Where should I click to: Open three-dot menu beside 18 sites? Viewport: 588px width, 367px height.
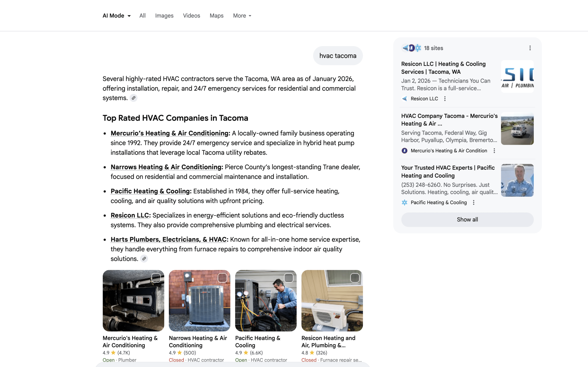(530, 48)
